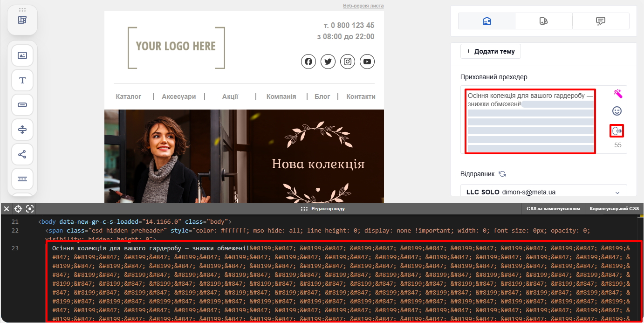
Task: Click the drag handle dots above blocks panel
Action: 22,10
